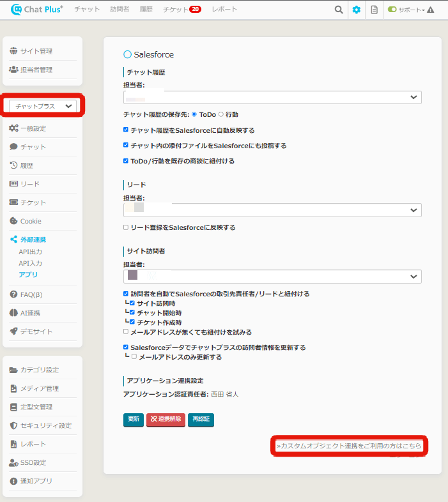The image size is (448, 502).
Task: Click the shield icon for セキュリティ設定
Action: click(13, 425)
